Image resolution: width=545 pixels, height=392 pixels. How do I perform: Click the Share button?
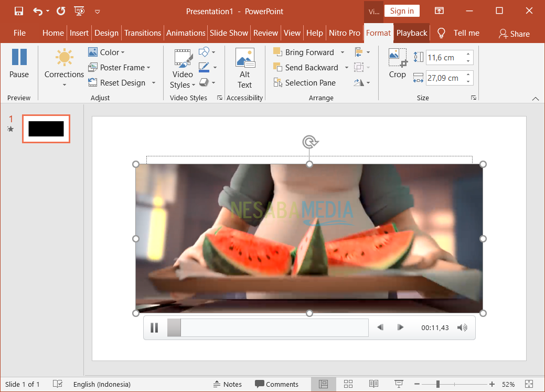click(514, 34)
